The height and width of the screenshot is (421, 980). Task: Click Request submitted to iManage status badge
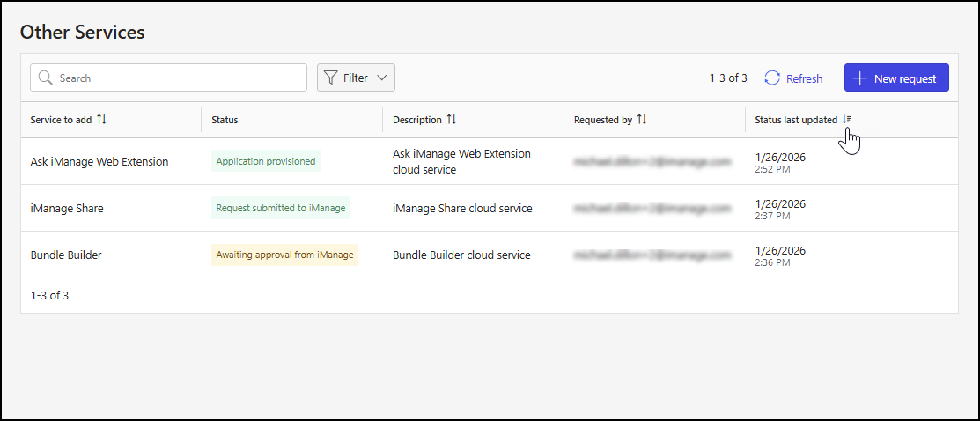281,209
